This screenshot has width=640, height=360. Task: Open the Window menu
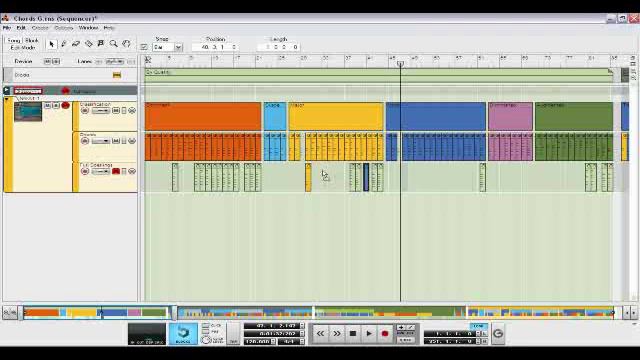click(89, 28)
